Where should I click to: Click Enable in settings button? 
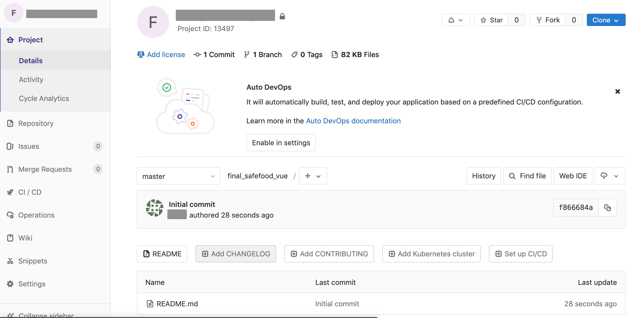[x=281, y=143]
